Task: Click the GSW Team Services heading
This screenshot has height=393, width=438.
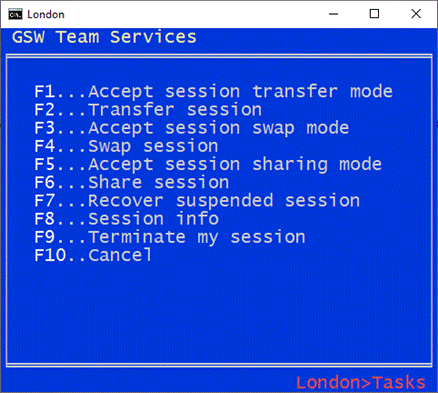Action: tap(104, 37)
